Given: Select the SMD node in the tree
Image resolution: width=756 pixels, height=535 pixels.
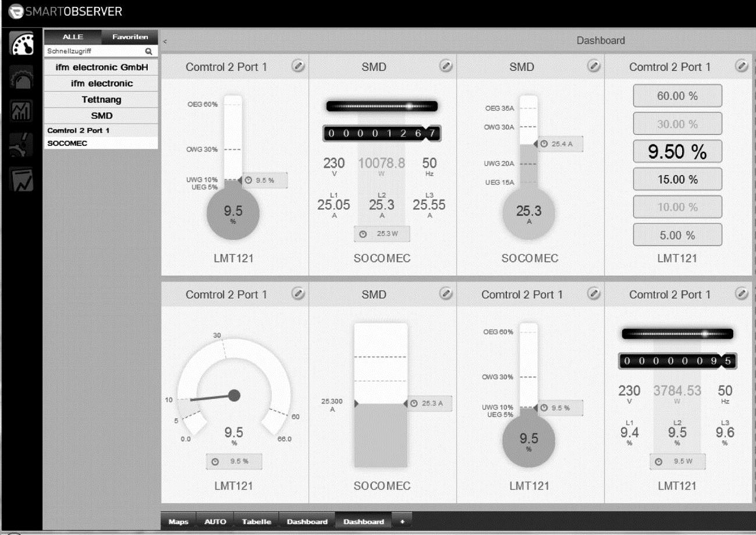Looking at the screenshot, I should click(x=101, y=116).
